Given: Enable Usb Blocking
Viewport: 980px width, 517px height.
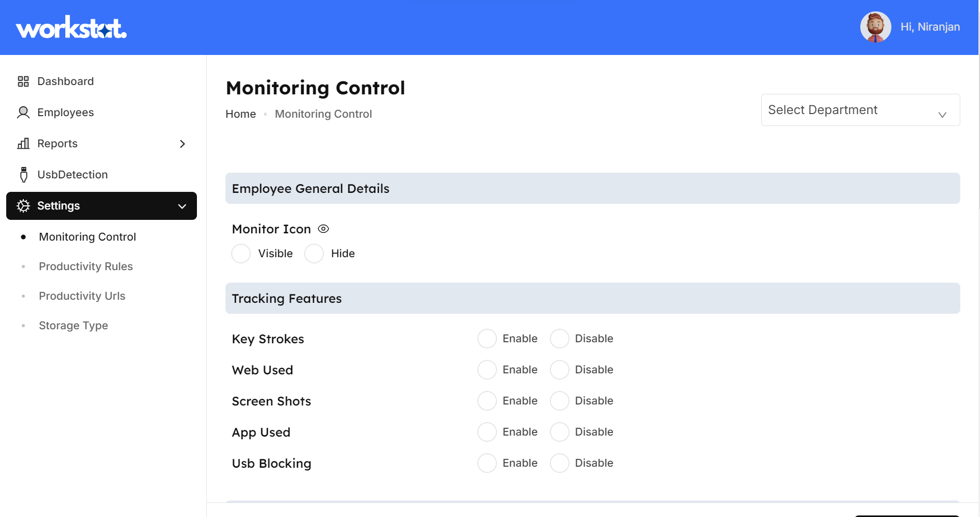Looking at the screenshot, I should 487,463.
